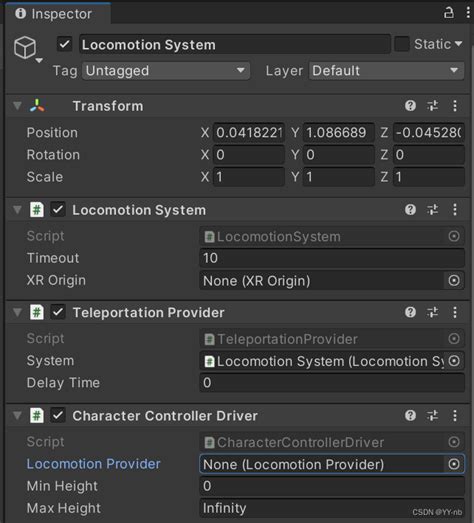Open Teleportation Provider more options menu
The height and width of the screenshot is (523, 474).
click(x=455, y=313)
